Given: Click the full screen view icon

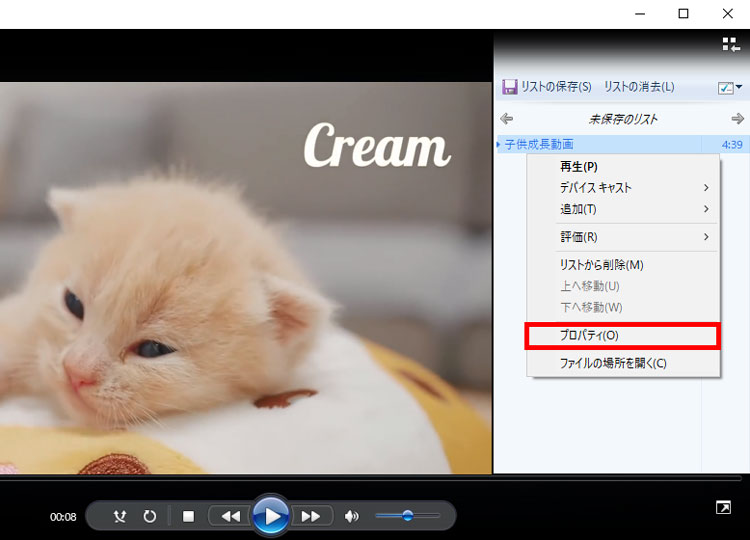Looking at the screenshot, I should [x=723, y=508].
